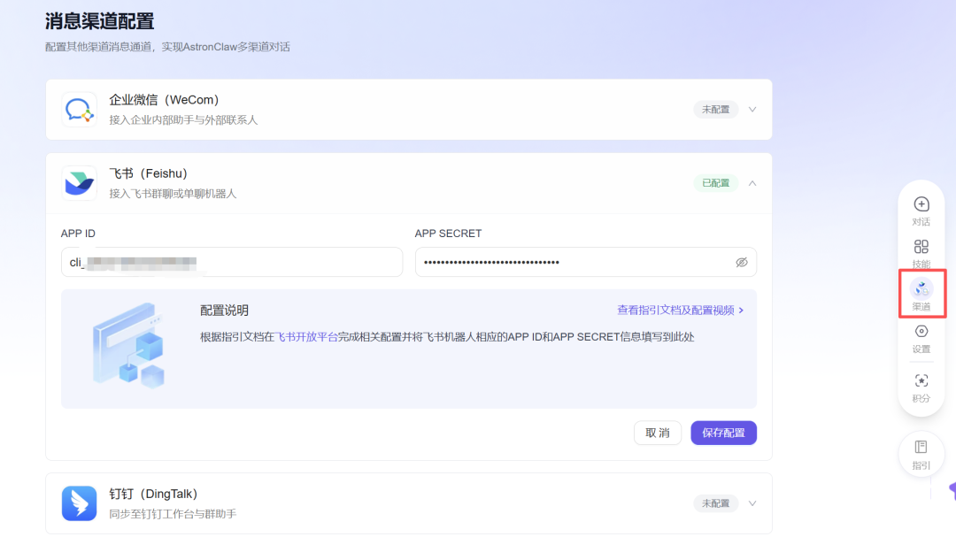This screenshot has height=560, width=956.
Task: Click the 保存配置 save button
Action: 723,433
